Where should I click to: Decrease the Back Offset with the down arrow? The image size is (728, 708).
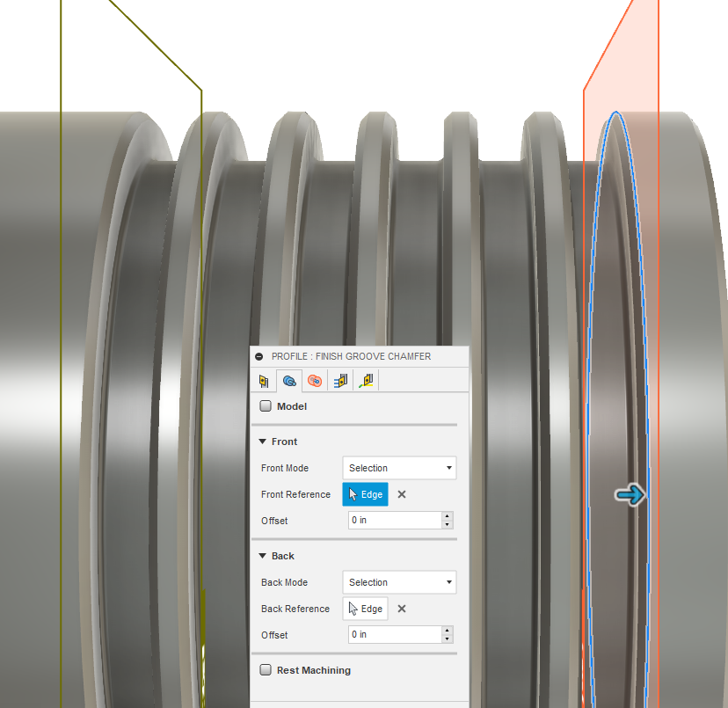[448, 639]
